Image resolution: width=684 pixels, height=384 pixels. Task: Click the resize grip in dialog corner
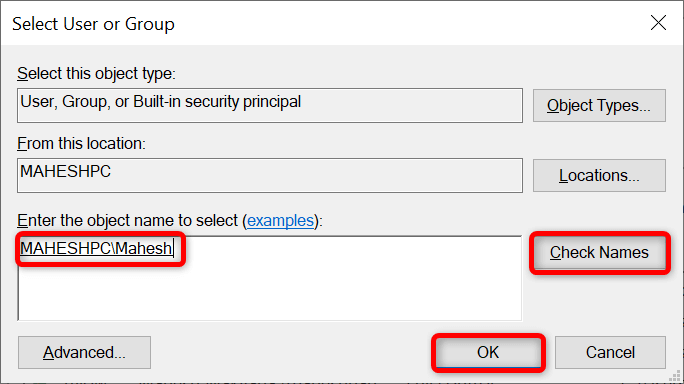click(x=675, y=375)
